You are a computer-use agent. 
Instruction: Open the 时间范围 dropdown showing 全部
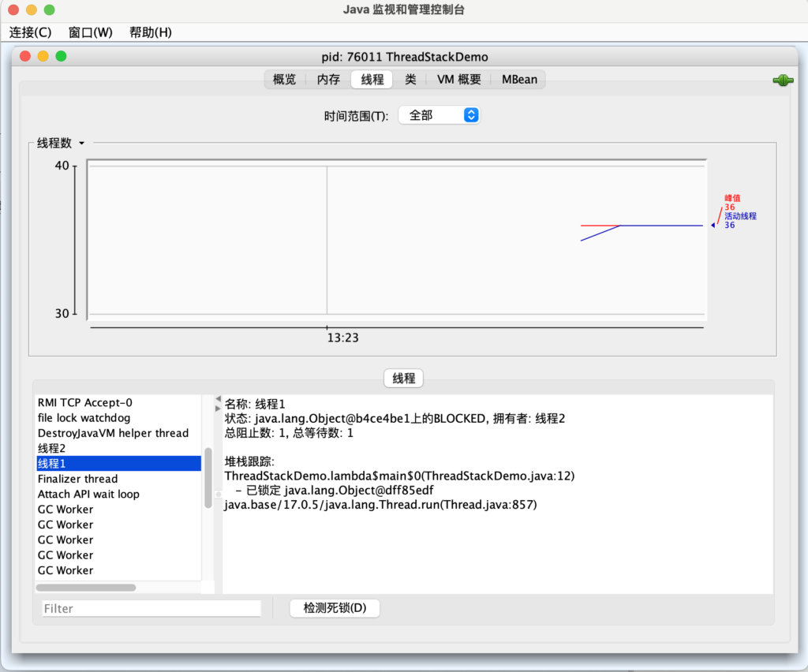[439, 115]
